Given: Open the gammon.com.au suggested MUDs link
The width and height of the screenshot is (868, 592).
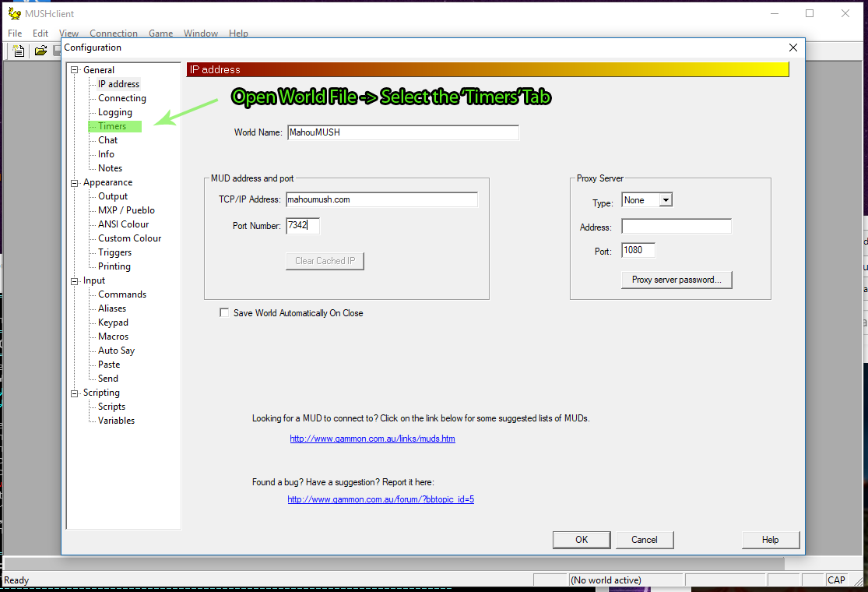Looking at the screenshot, I should 372,439.
